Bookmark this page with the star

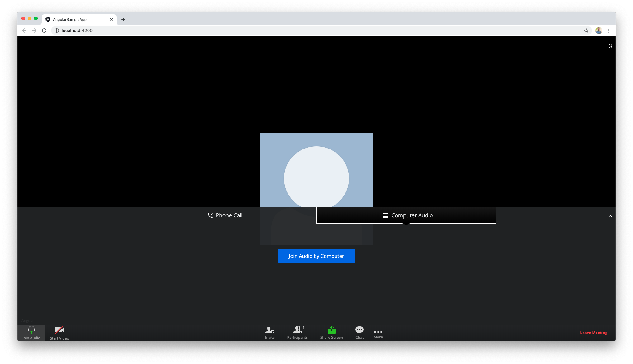(x=586, y=31)
